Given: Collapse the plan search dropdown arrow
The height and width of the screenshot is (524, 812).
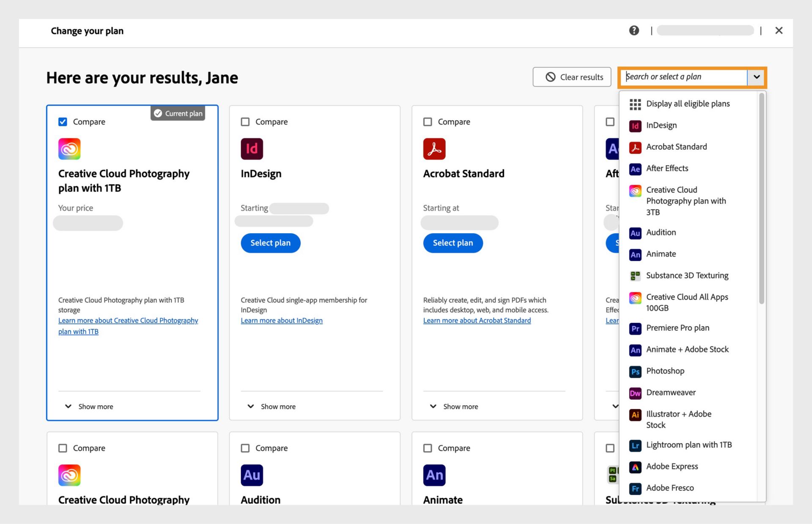Looking at the screenshot, I should pos(757,77).
